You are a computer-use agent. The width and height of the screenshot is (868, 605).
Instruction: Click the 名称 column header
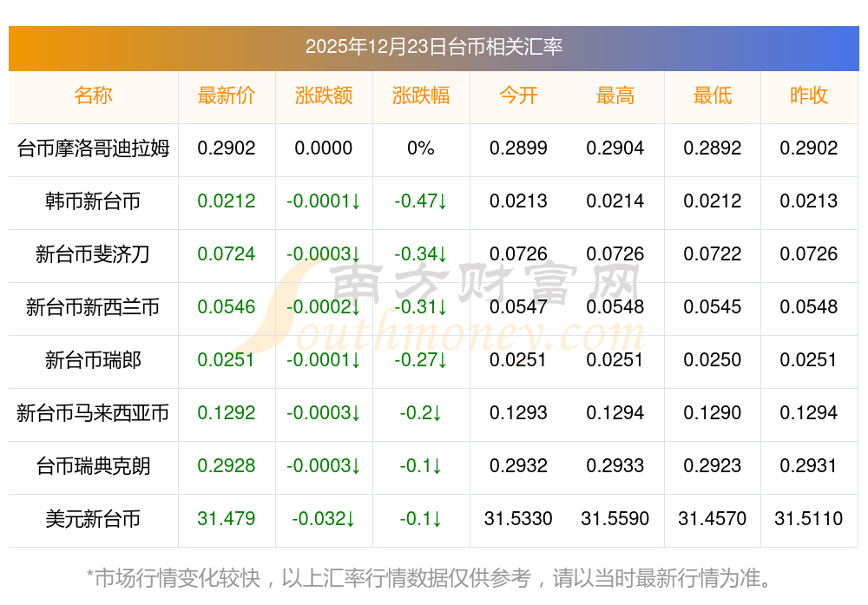(x=93, y=96)
